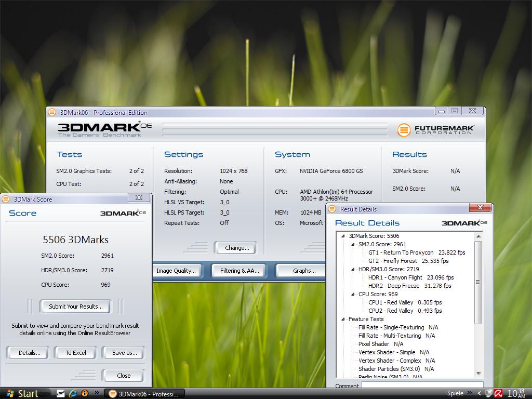Collapse the SM2.0 Score: 2961 node

coord(353,244)
